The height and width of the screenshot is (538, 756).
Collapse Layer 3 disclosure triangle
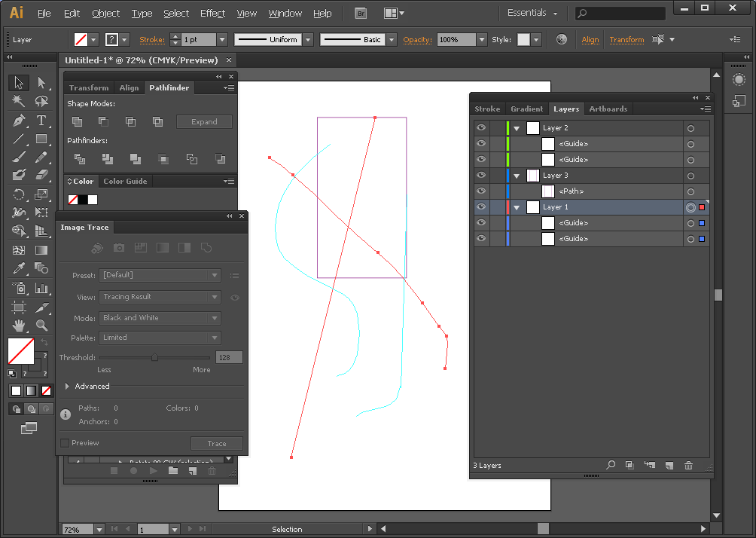517,176
